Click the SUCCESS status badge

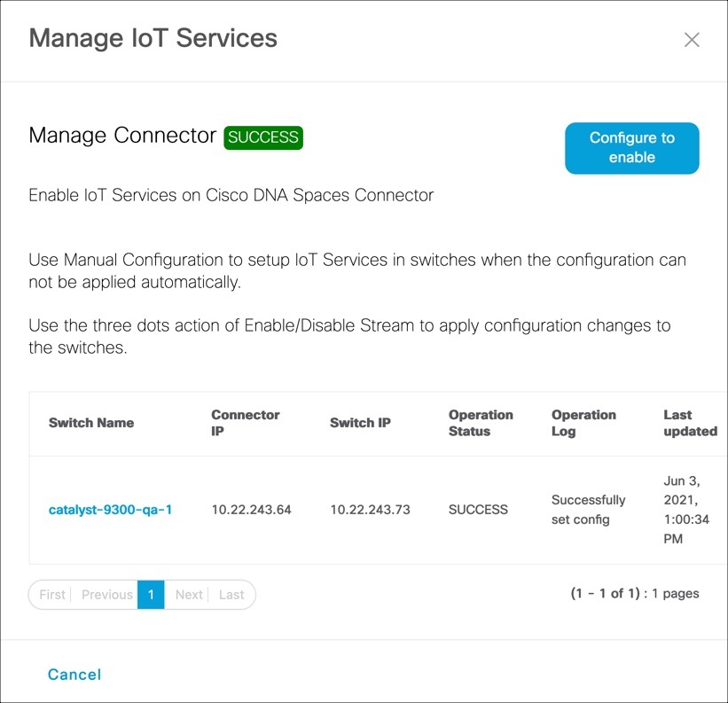(263, 137)
